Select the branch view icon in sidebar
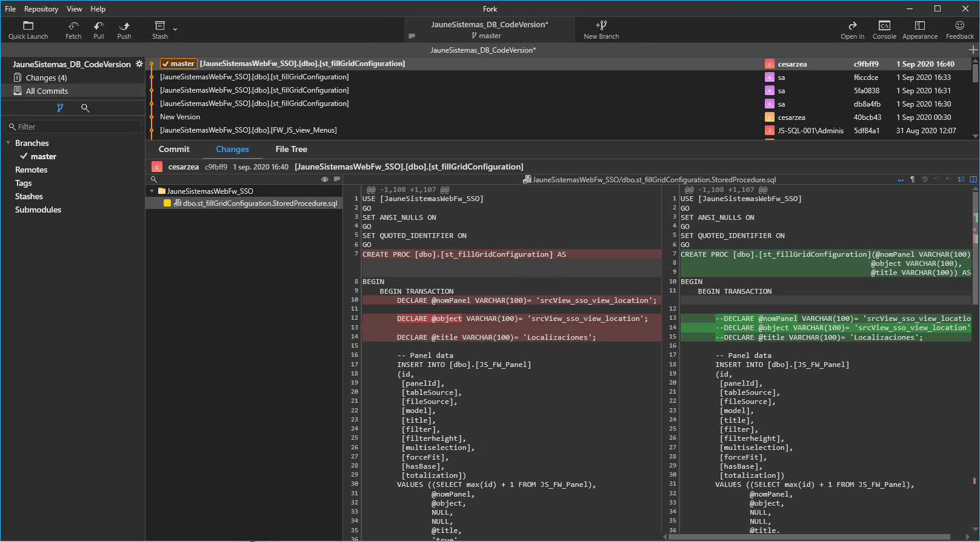 (x=60, y=108)
